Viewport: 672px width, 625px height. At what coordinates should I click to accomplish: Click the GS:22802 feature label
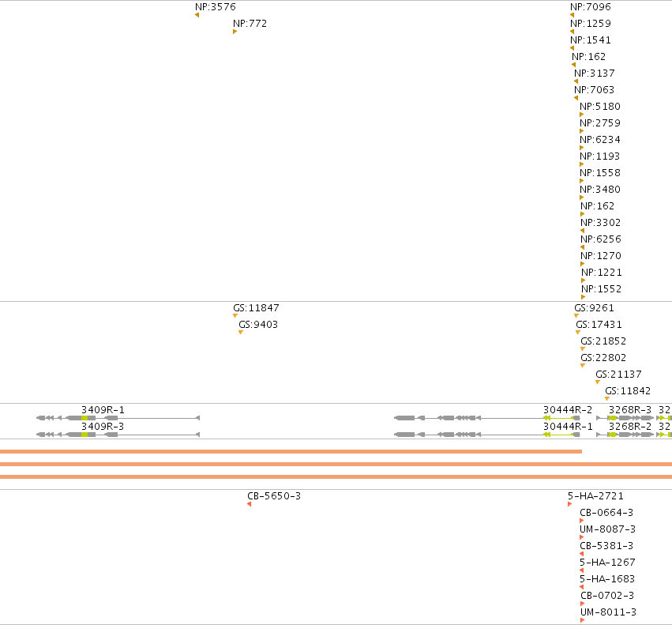point(603,358)
